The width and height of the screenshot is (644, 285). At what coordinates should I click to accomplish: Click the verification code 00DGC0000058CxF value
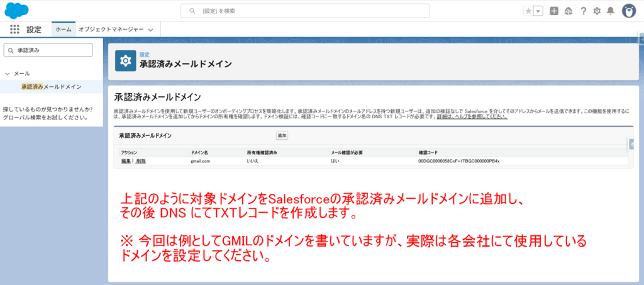click(458, 162)
